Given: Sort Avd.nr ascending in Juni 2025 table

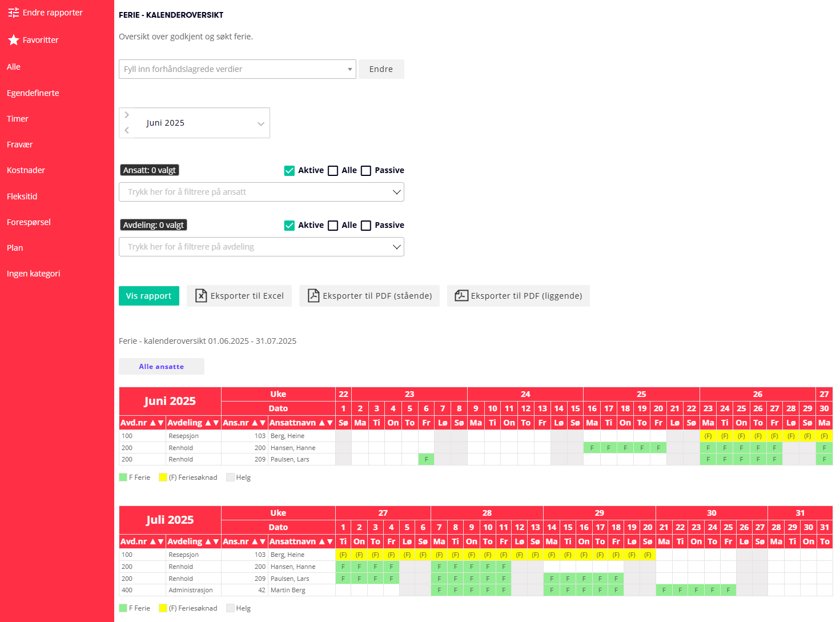Looking at the screenshot, I should point(152,423).
